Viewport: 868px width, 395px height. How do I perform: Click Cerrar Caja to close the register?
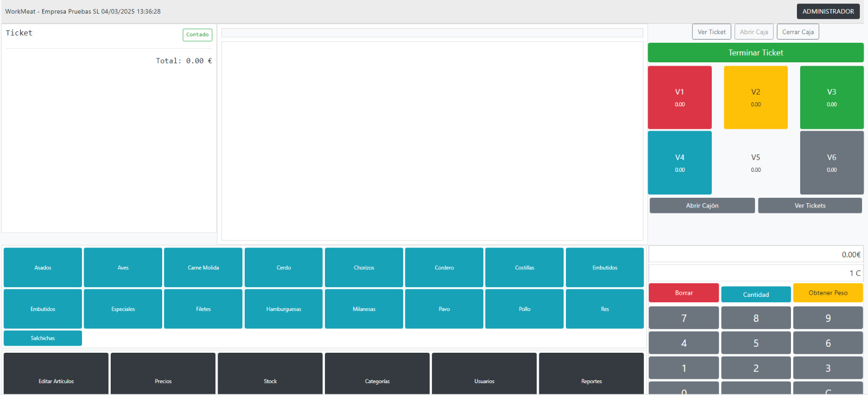click(x=797, y=32)
